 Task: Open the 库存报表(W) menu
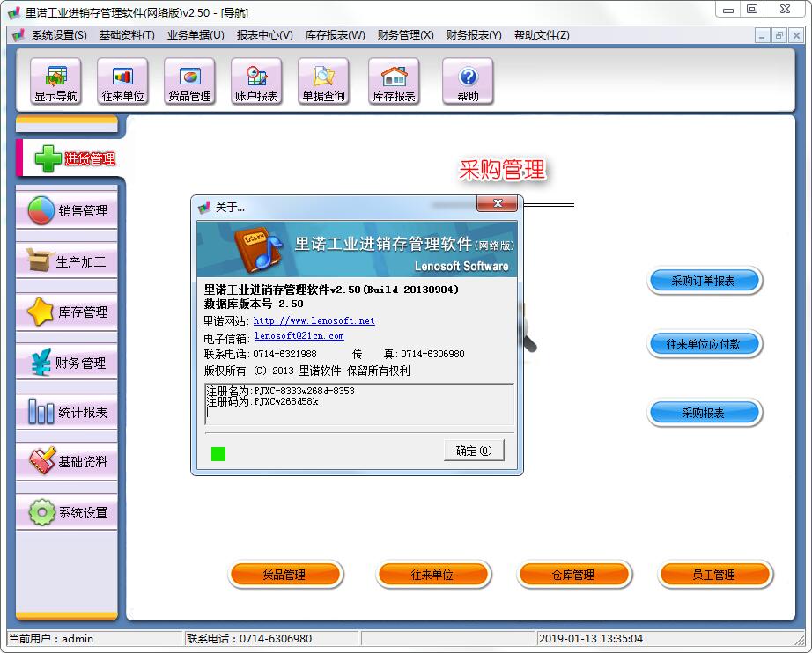tap(335, 35)
